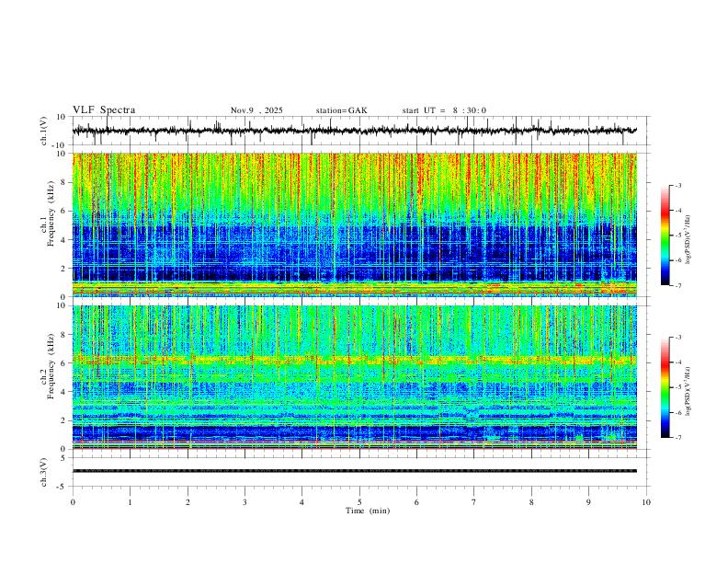Click time axis tick label "4"

point(302,502)
